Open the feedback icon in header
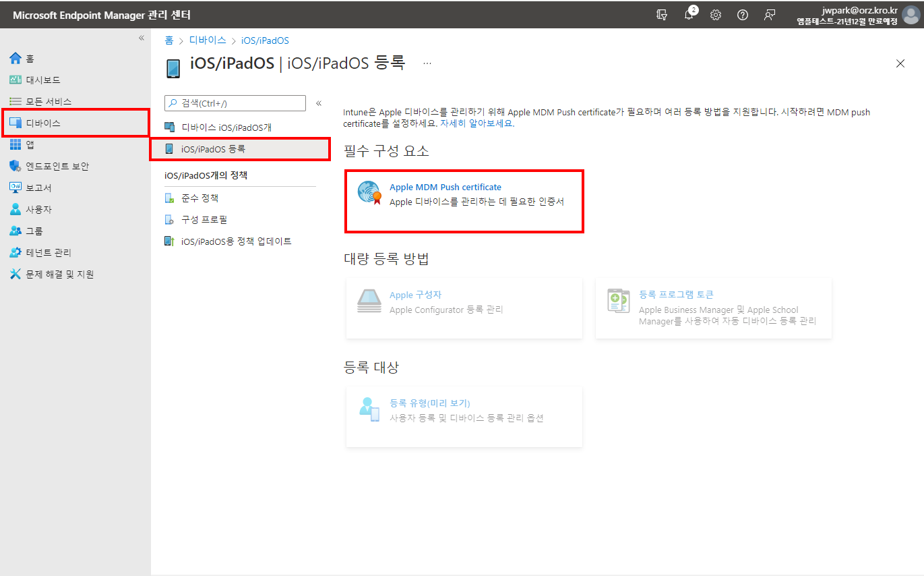Screen dimensions: 924x576 (x=770, y=15)
